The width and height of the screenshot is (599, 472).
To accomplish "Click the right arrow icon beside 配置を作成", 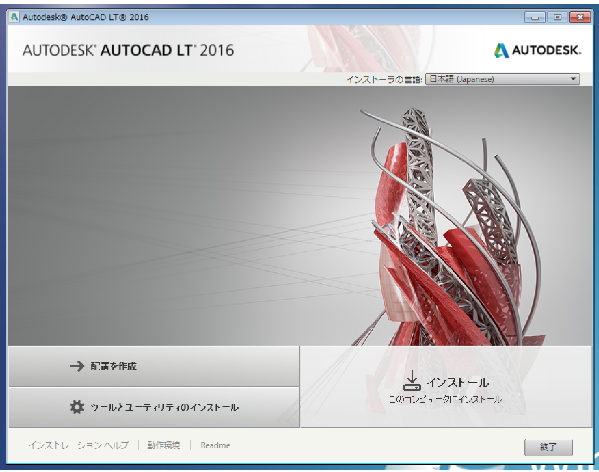I will coord(77,366).
